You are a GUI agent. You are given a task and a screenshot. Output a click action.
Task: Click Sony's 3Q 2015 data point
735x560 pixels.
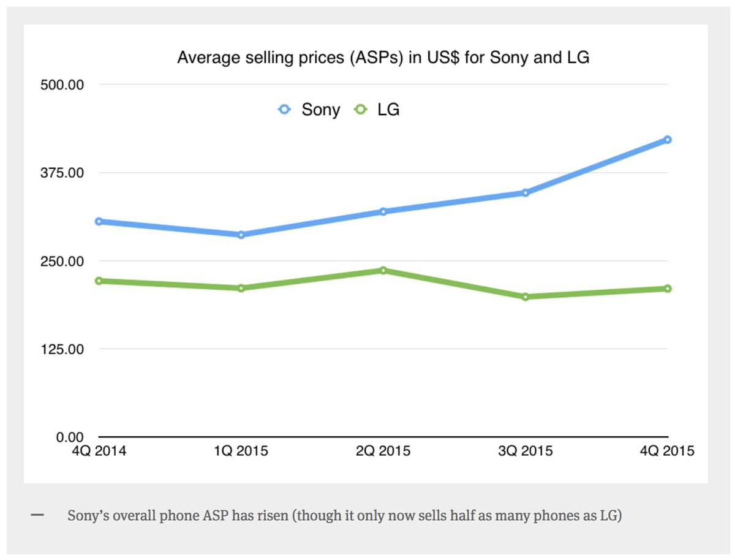525,193
